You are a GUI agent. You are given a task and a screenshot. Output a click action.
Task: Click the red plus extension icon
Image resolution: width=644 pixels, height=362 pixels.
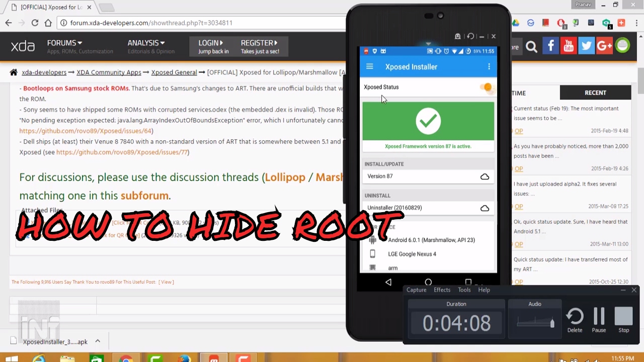click(x=621, y=23)
